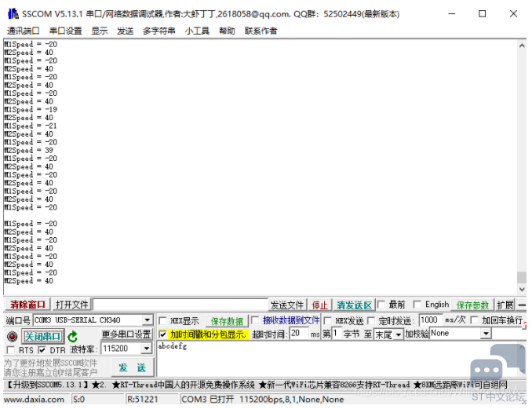Click the M1Speed = -21 line

pyautogui.click(x=31, y=126)
